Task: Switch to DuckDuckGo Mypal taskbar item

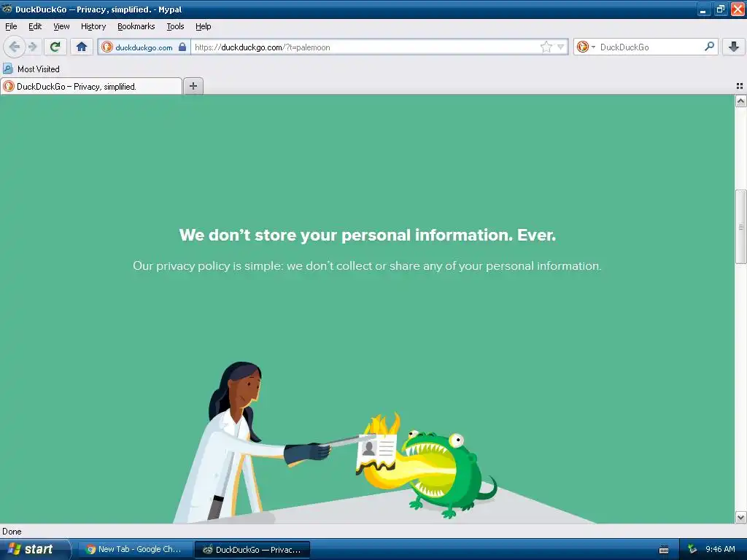Action: (x=252, y=550)
